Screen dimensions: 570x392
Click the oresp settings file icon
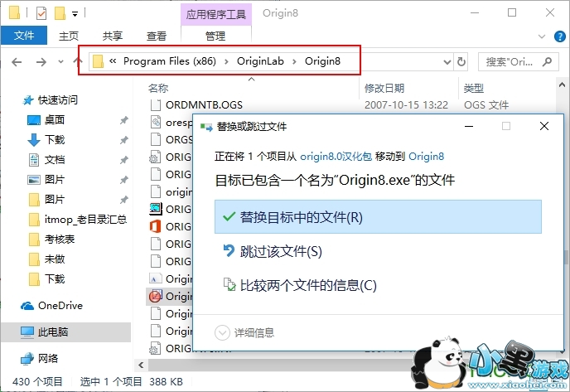(156, 122)
